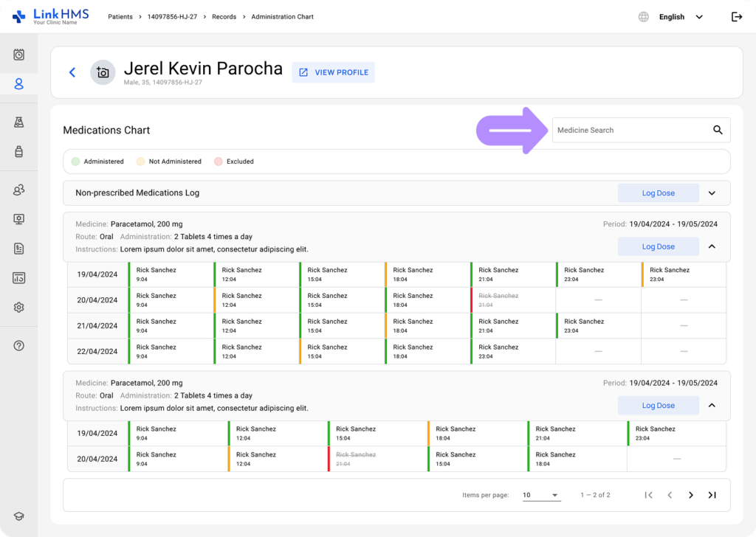Click the help question mark icon

click(19, 345)
